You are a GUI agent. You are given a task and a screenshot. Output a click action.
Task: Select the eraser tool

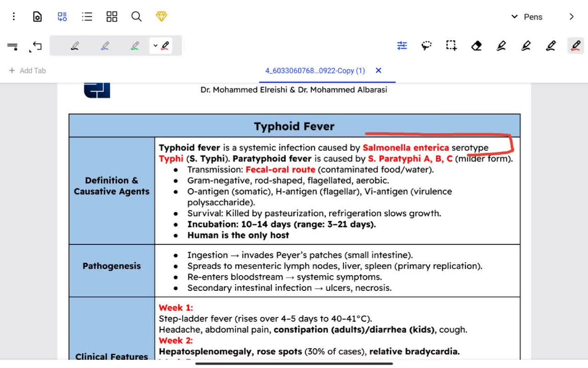476,46
